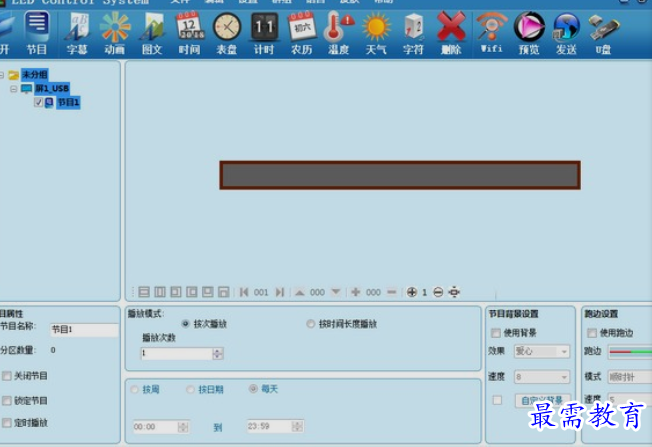Click the 00:00 start time field
Viewport: 652px width, 447px height.
155,427
